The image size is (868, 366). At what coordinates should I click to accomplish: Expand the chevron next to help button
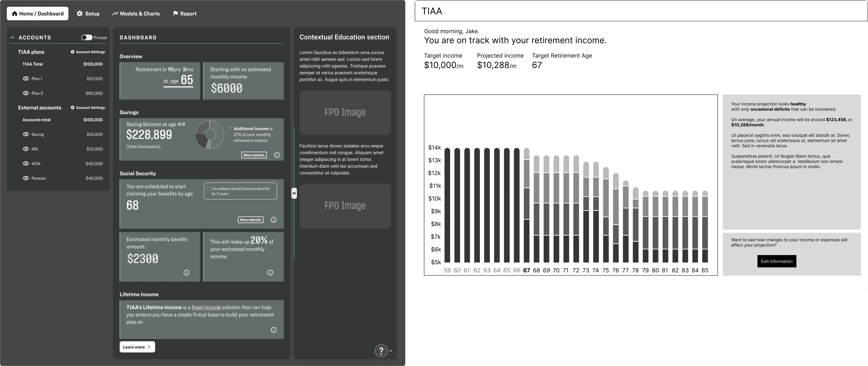coord(391,351)
